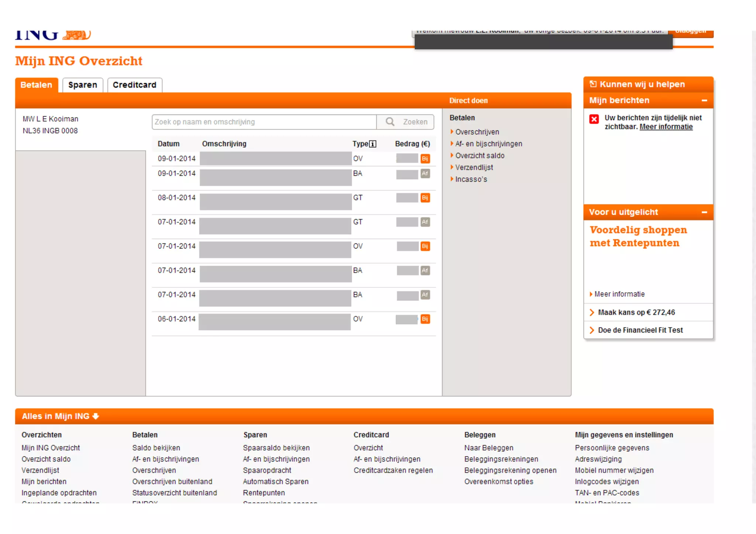Open Maak kans op € 272,46 item
756x534 pixels.
[x=636, y=313]
